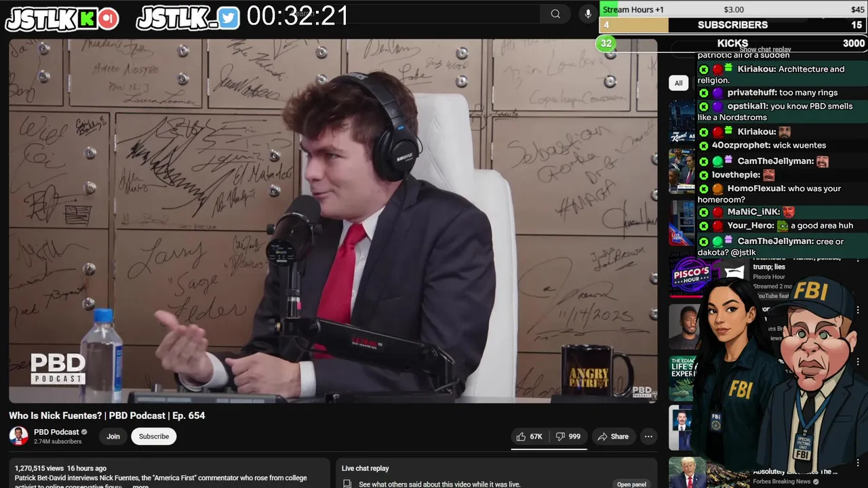Click the MaNiC_iNK chat username
The width and height of the screenshot is (868, 488).
point(753,212)
